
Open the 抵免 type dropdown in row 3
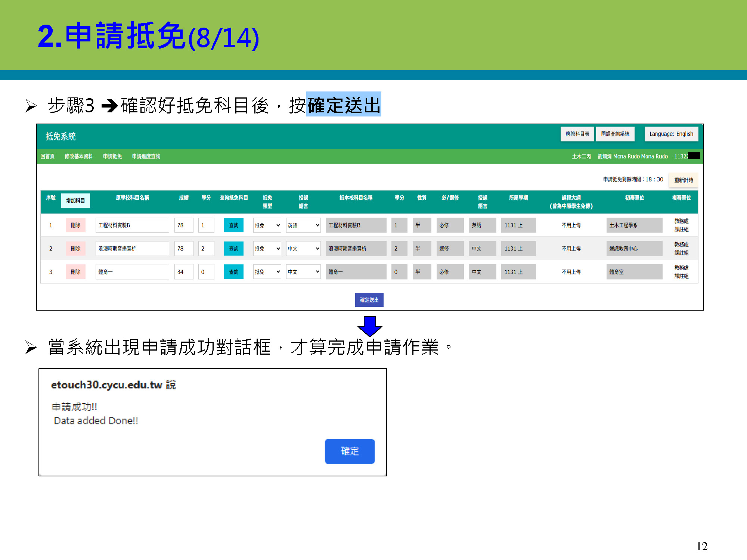click(267, 272)
